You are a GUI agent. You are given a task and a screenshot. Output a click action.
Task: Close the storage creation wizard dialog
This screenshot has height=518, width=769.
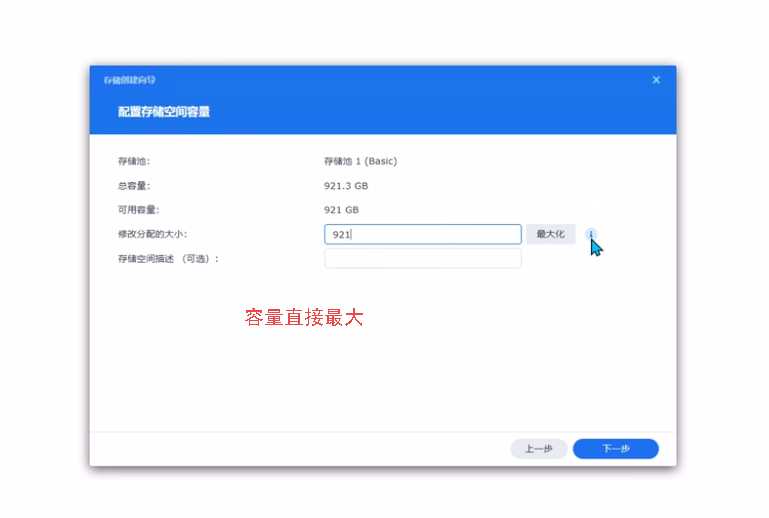click(656, 80)
